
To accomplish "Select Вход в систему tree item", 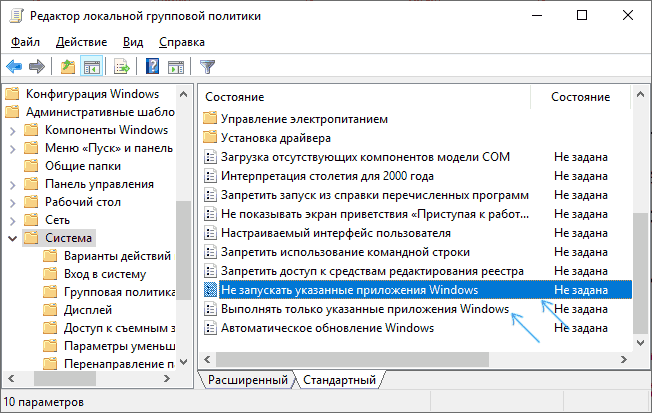I will tap(105, 274).
